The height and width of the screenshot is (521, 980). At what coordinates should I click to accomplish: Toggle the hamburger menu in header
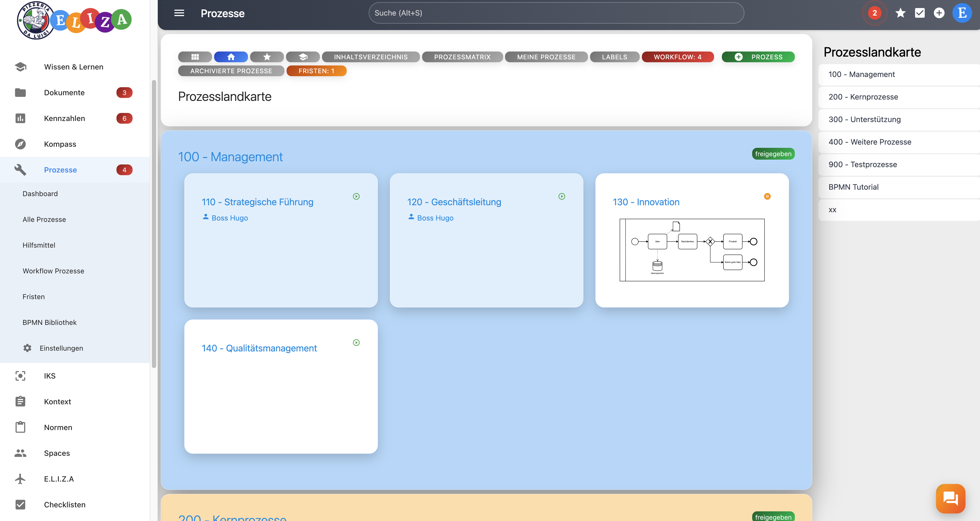pyautogui.click(x=179, y=13)
